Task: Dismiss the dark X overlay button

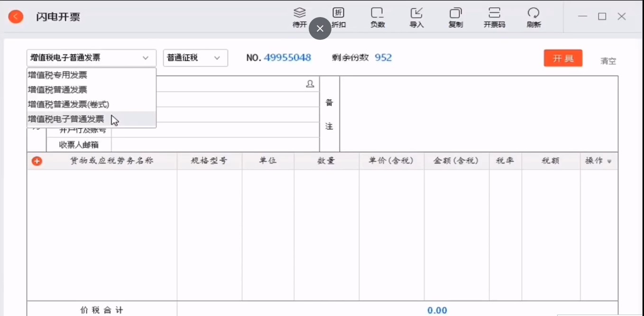Action: click(320, 28)
